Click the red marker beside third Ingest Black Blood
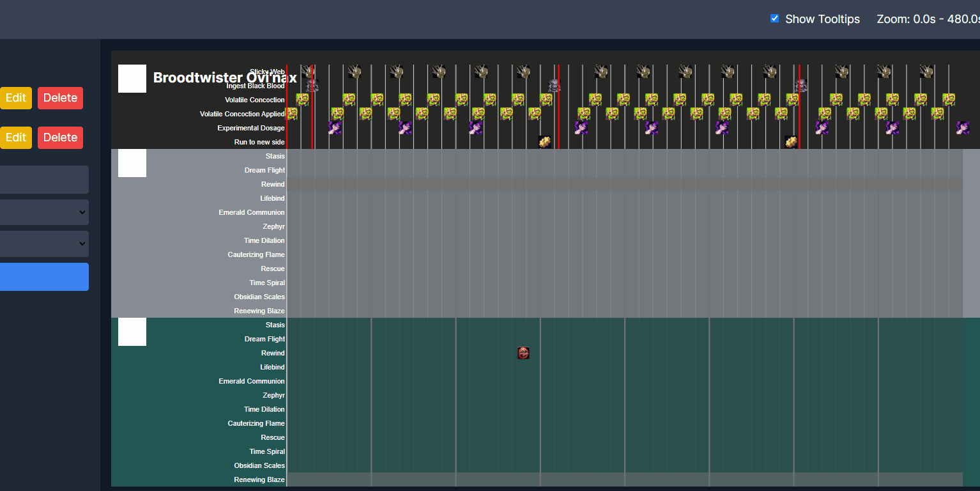Viewport: 980px width, 491px height. (x=799, y=107)
